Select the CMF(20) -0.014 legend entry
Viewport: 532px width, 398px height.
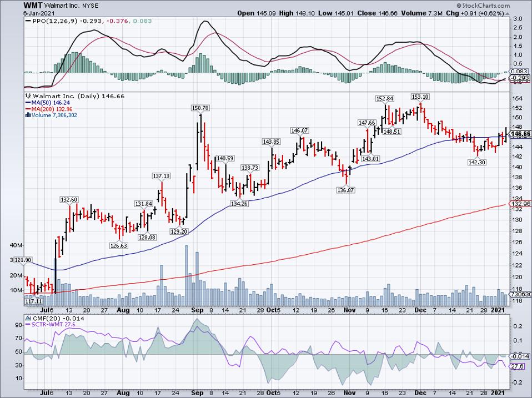(x=58, y=319)
